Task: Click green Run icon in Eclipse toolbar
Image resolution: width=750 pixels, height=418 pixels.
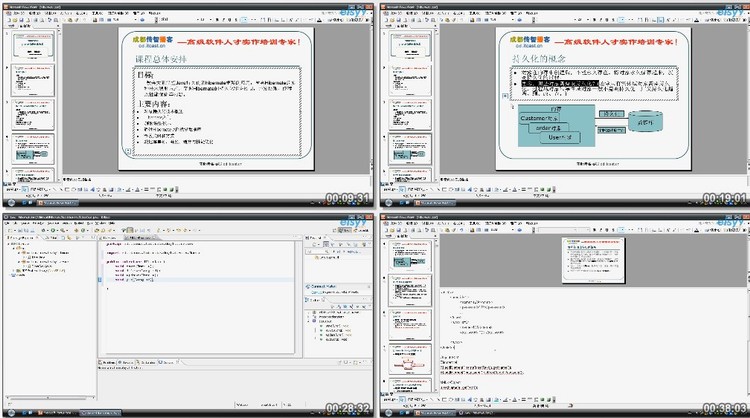Action: tap(53, 230)
